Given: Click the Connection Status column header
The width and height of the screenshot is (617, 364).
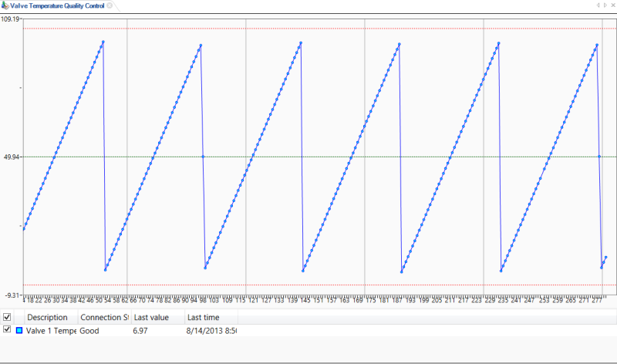Looking at the screenshot, I should tap(104, 317).
